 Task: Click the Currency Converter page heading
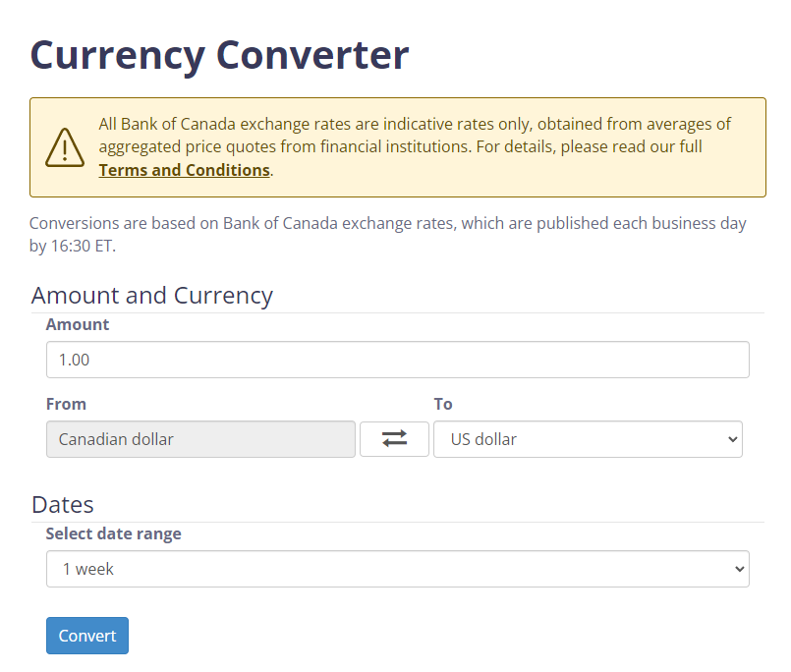point(219,54)
